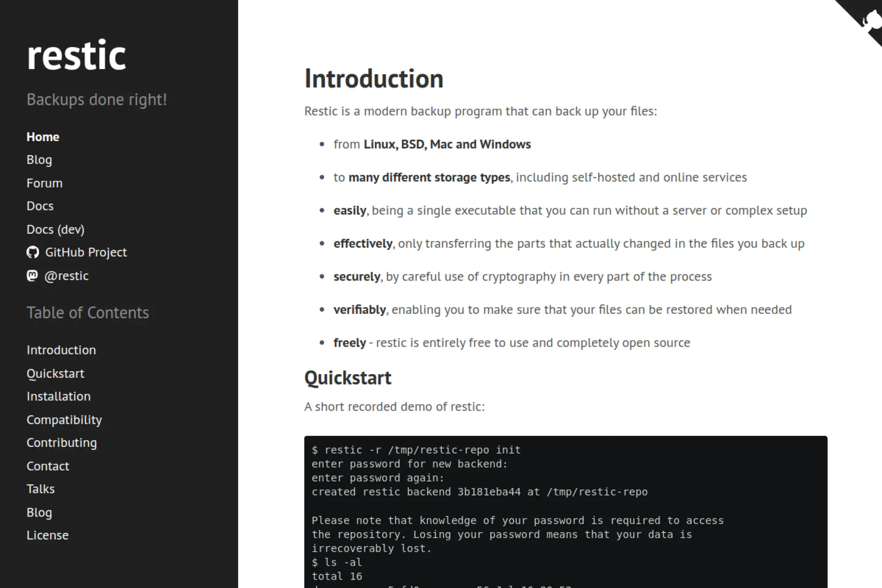This screenshot has height=588, width=882.
Task: Open the Docs link
Action: 40,206
